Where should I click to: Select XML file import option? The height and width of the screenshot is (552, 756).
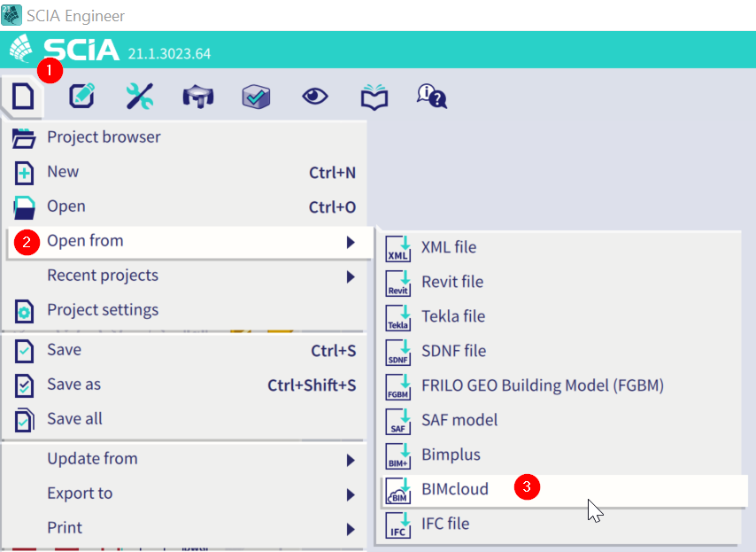[x=559, y=247]
